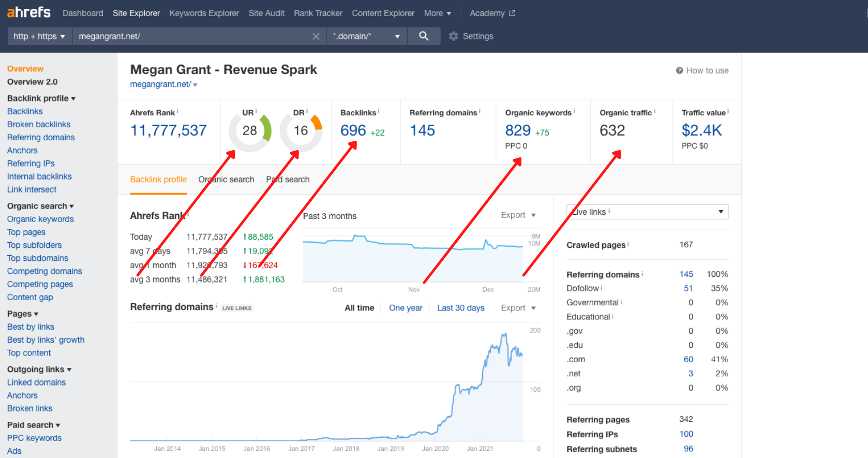Open Content Explorer from top navigation
Image resolution: width=868 pixels, height=458 pixels.
pos(383,13)
